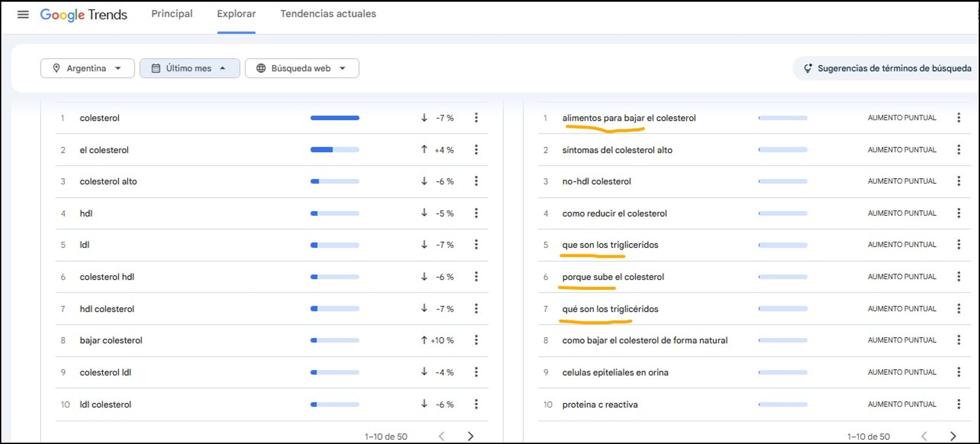980x444 pixels.
Task: Open more options for 'ldl' row
Action: point(476,245)
